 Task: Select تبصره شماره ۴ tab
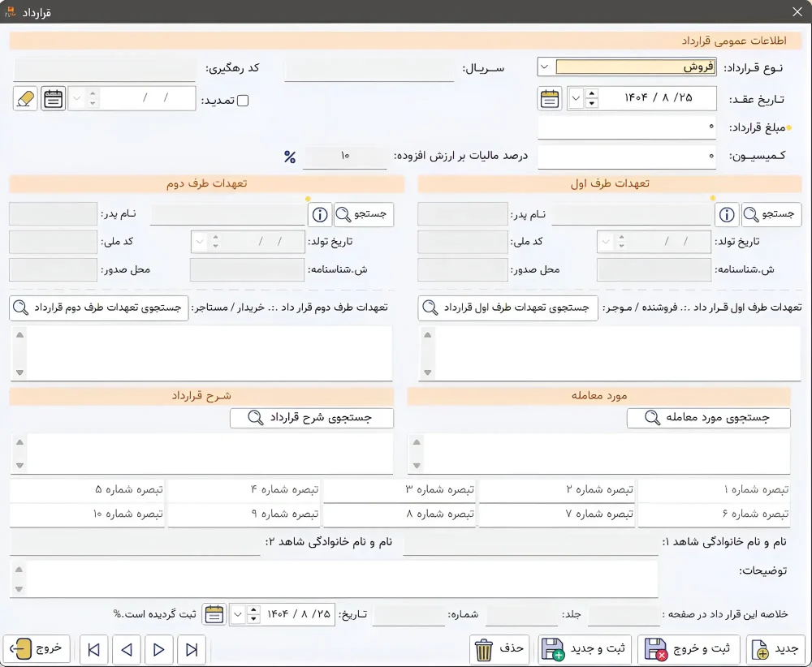point(244,489)
